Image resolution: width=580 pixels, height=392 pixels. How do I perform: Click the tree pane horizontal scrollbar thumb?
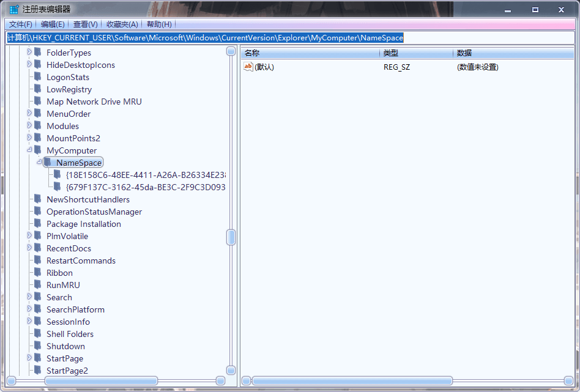click(x=101, y=381)
